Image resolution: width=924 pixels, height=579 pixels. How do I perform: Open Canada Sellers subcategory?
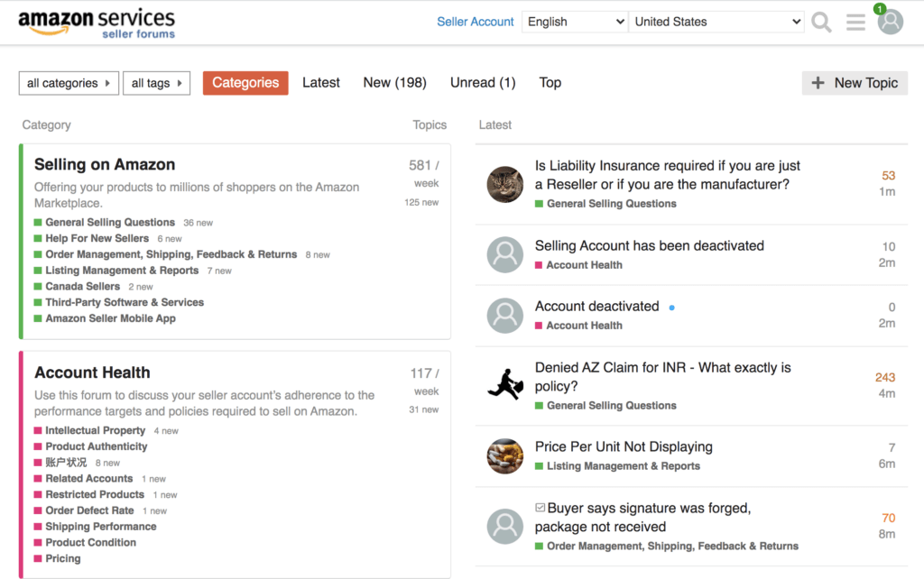(x=82, y=286)
